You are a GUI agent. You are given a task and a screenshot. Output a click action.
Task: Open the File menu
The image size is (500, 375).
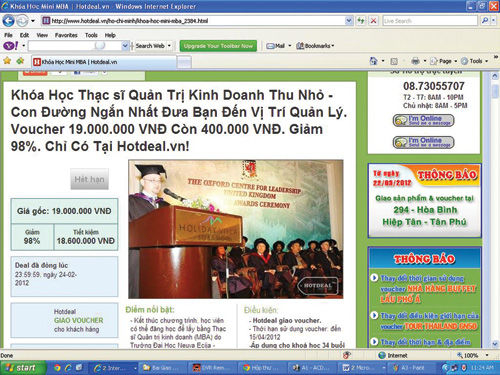pos(8,35)
